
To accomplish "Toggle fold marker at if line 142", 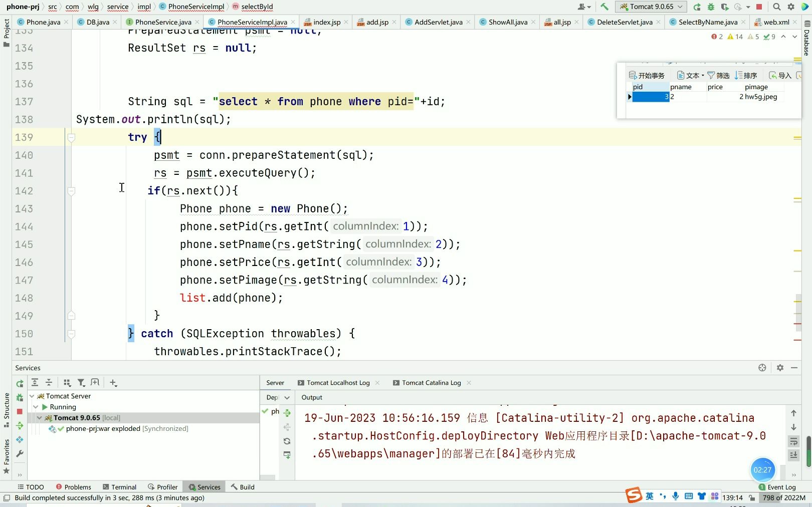I will pyautogui.click(x=71, y=191).
